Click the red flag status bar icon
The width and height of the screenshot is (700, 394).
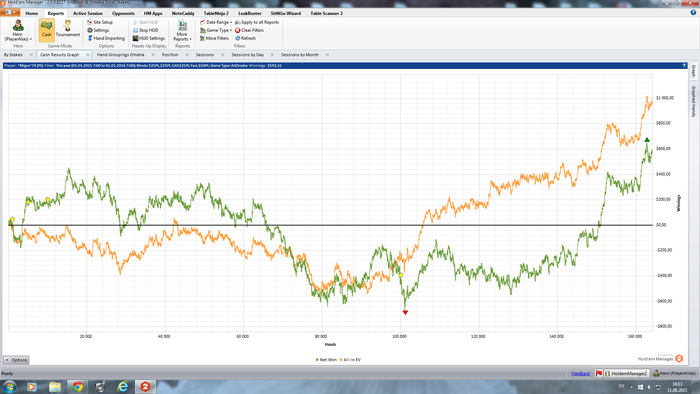(599, 373)
